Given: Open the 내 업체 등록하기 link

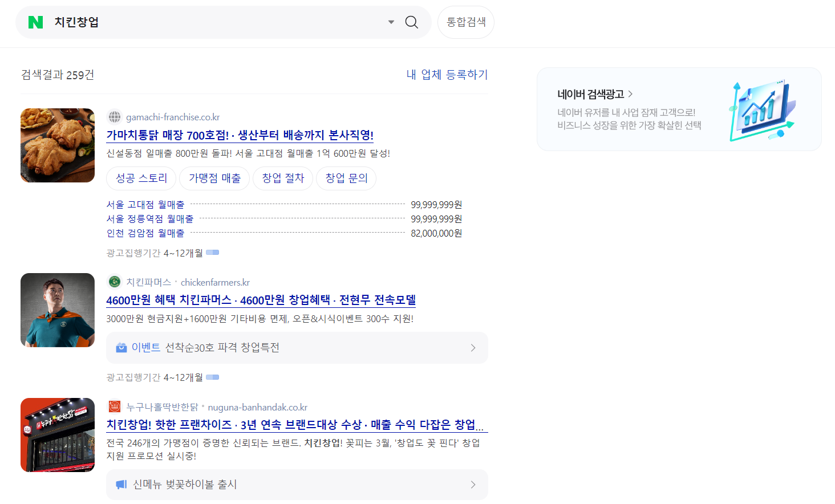Looking at the screenshot, I should 447,75.
